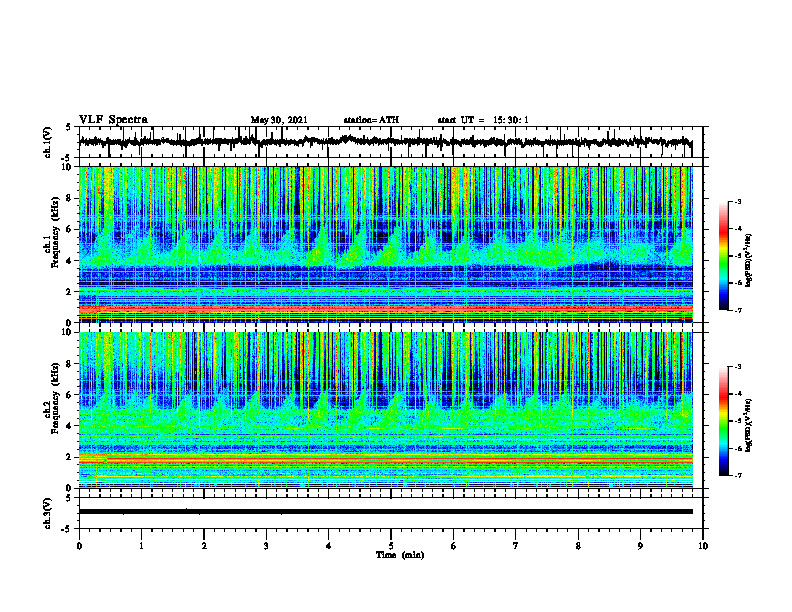Click inside the ch.1 spectrogram panel
792x612 pixels.
pyautogui.click(x=385, y=244)
